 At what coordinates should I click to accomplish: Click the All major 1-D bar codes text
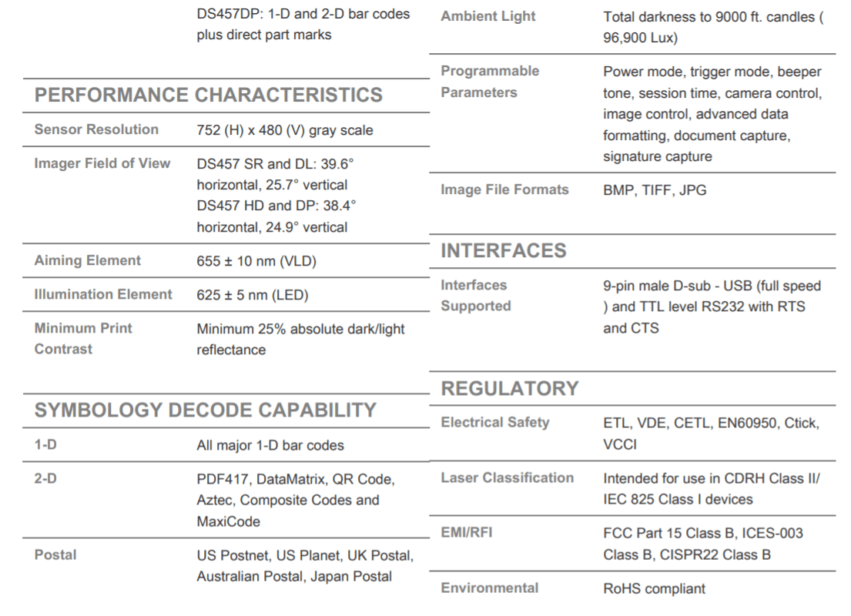[270, 446]
